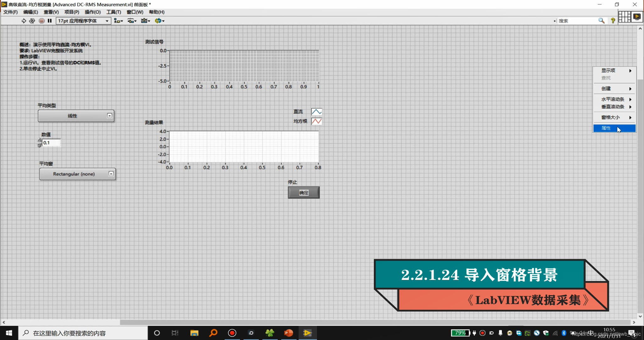This screenshot has width=644, height=340.
Task: Open the 平均窗 Rectangular (none) dropdown
Action: pyautogui.click(x=77, y=174)
